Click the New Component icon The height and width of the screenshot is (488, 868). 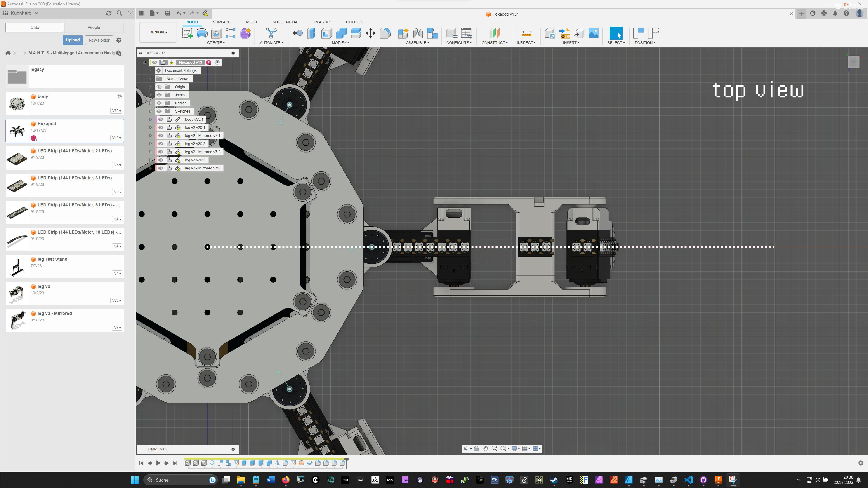[x=403, y=33]
